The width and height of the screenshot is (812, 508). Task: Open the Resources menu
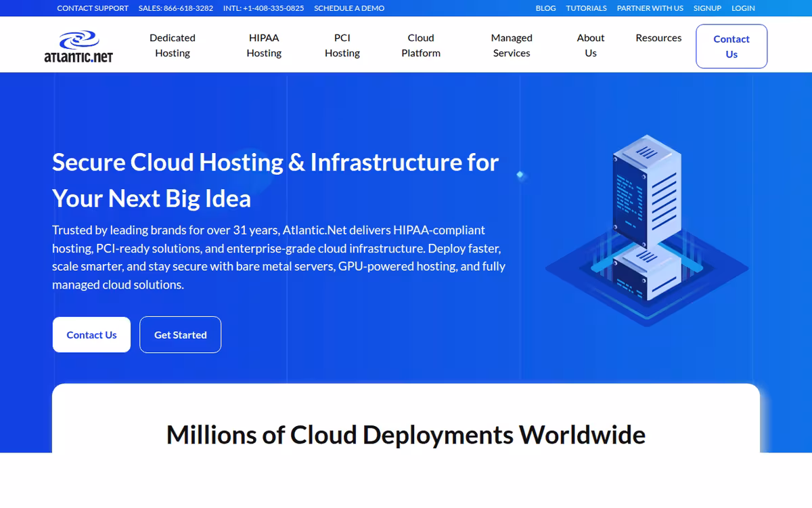(x=658, y=38)
